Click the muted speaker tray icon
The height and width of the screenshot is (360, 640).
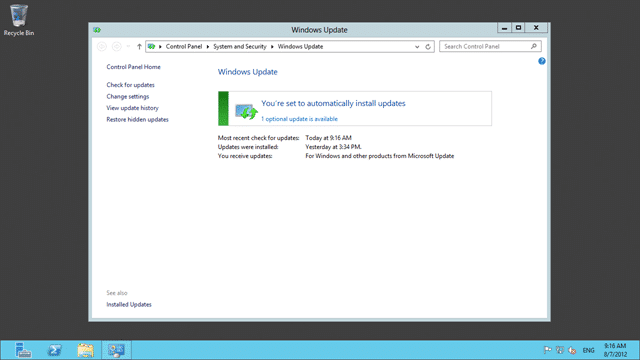(572, 350)
